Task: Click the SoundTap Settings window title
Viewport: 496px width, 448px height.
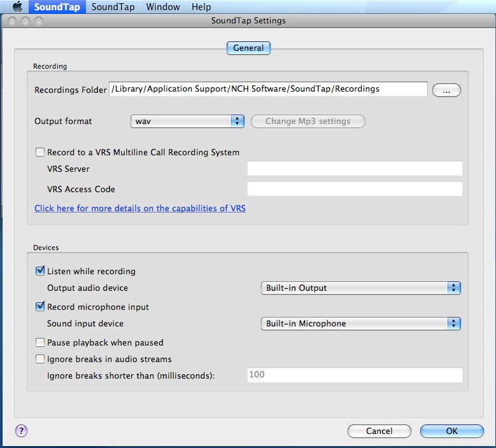Action: [x=248, y=20]
